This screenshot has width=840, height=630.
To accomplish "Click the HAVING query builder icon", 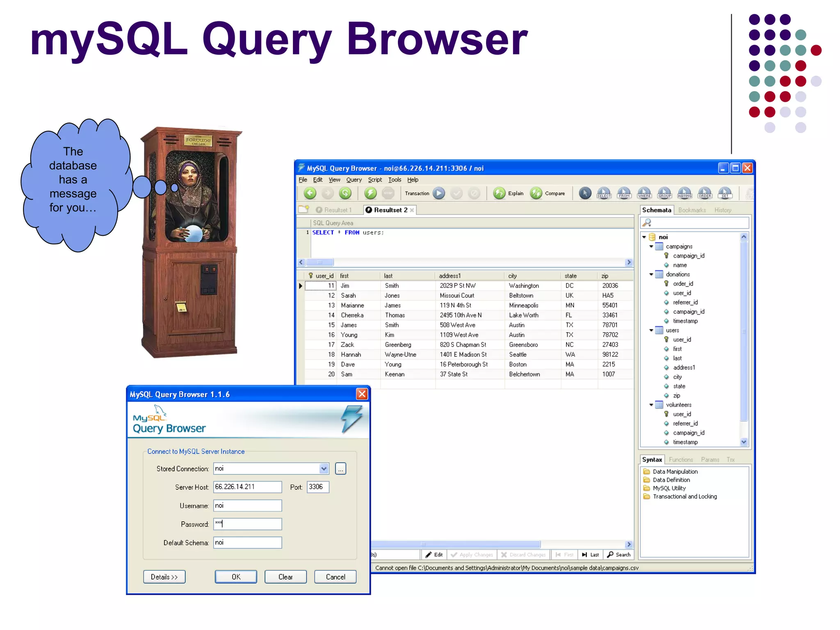I will (685, 193).
